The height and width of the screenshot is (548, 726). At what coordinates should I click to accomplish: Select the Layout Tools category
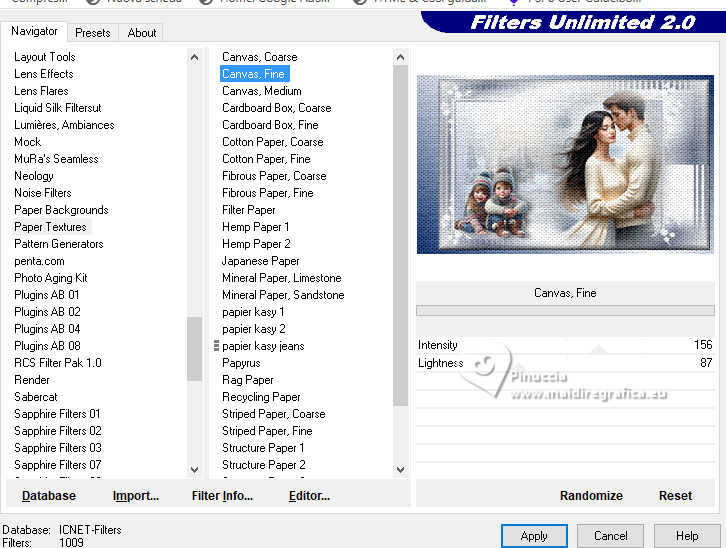(x=45, y=57)
